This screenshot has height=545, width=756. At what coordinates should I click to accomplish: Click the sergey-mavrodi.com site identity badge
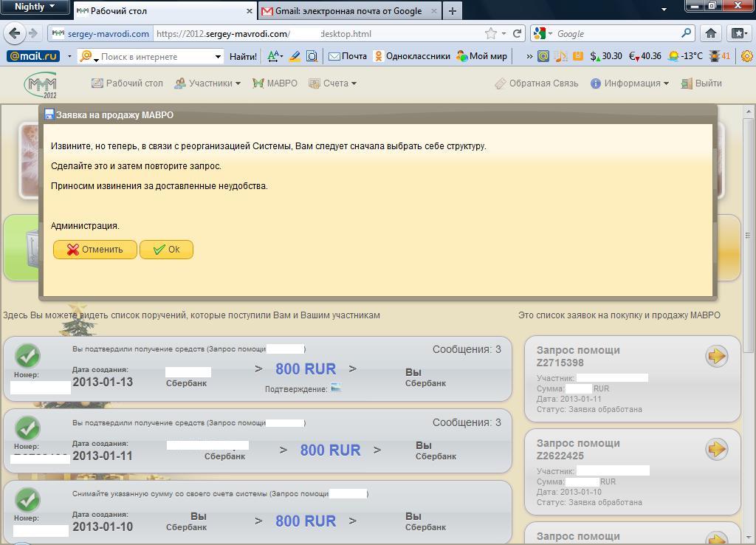click(101, 33)
